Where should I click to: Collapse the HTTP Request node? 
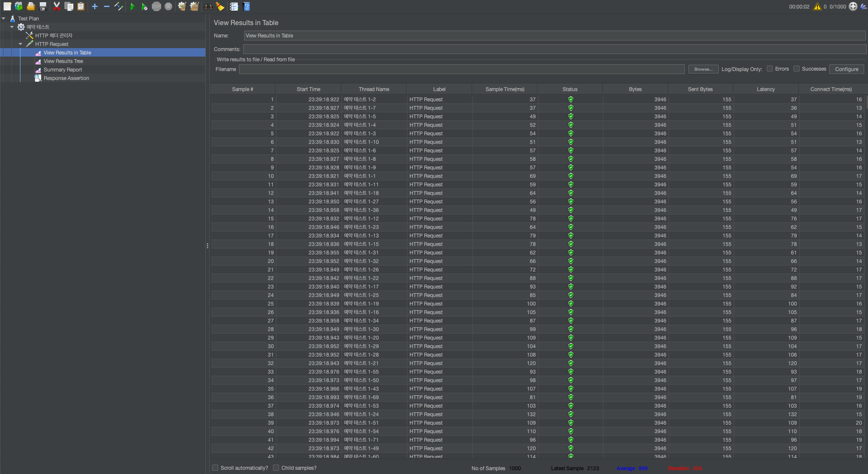pos(20,44)
